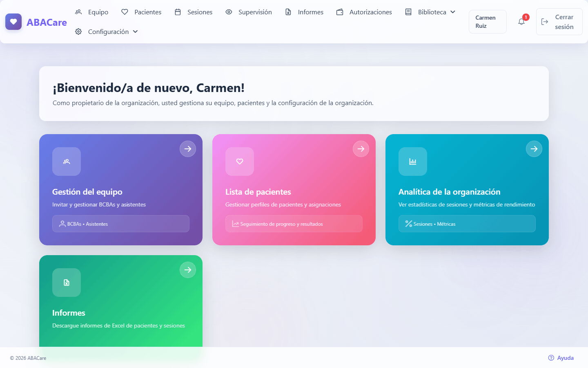
Task: Click the help question mark icon
Action: pyautogui.click(x=551, y=358)
